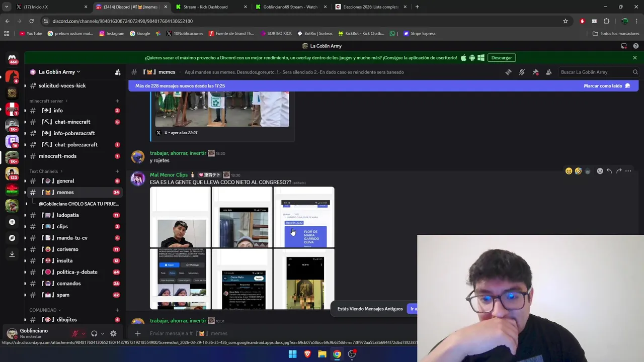Switch to the Inicio / X tab
Screen dimensions: 644x362
(x=50, y=7)
